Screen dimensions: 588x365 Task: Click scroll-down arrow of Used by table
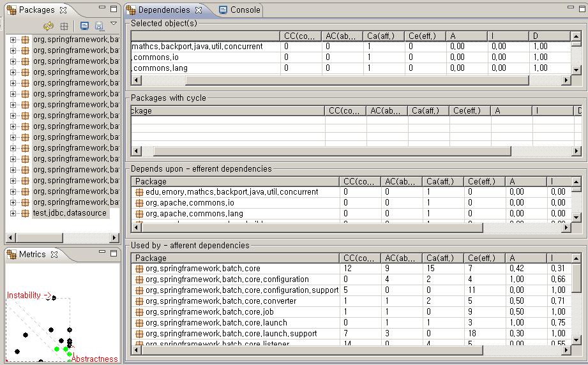tap(576, 340)
